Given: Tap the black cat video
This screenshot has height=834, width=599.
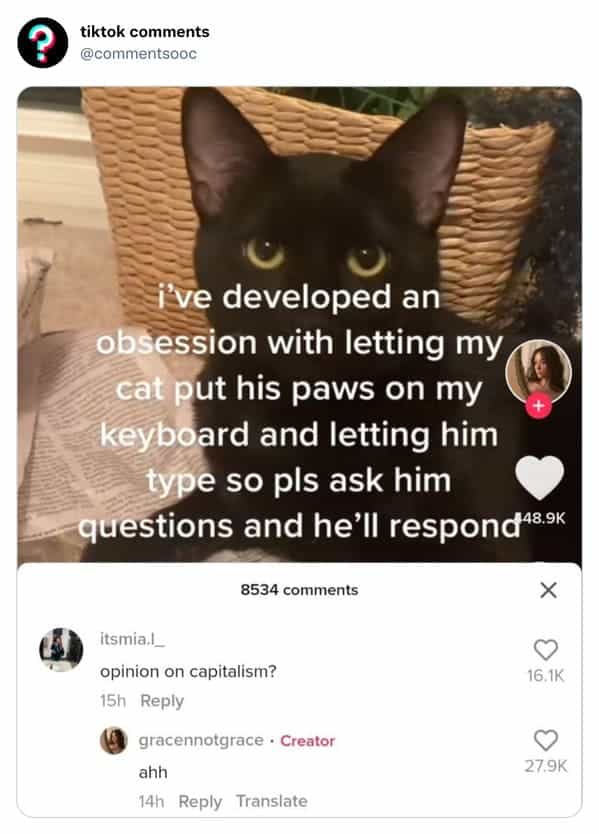Looking at the screenshot, I should coord(299,213).
